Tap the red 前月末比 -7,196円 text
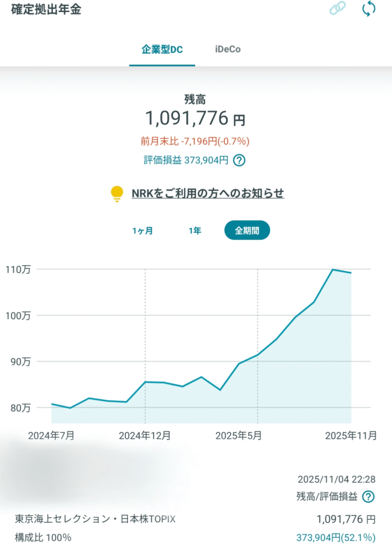 tap(195, 141)
